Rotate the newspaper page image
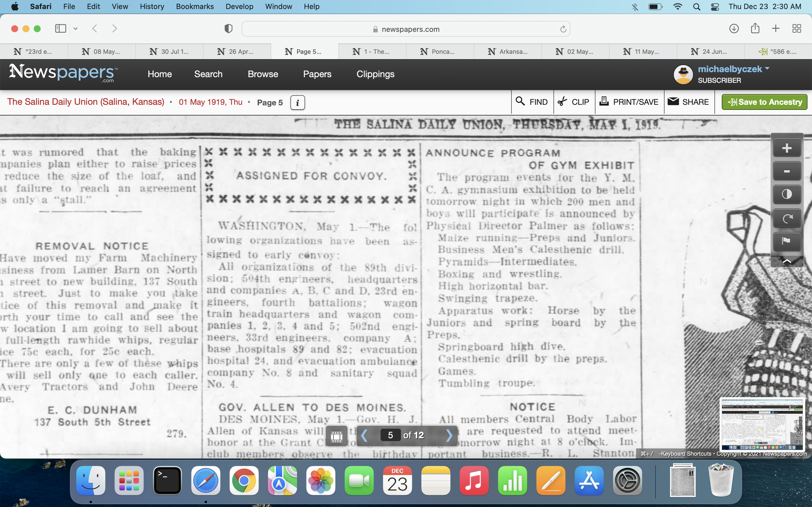The image size is (812, 507). tap(787, 218)
